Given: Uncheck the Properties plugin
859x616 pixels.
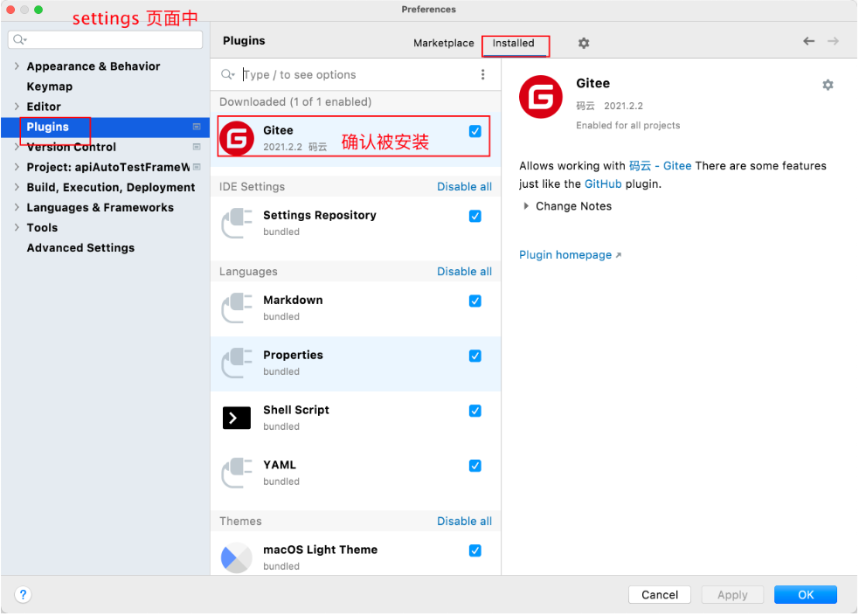Looking at the screenshot, I should tap(475, 356).
